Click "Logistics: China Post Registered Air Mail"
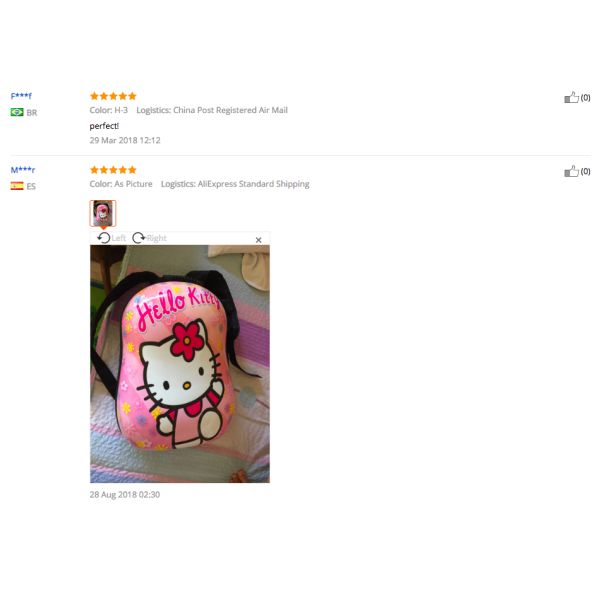600x600 pixels. pyautogui.click(x=212, y=110)
